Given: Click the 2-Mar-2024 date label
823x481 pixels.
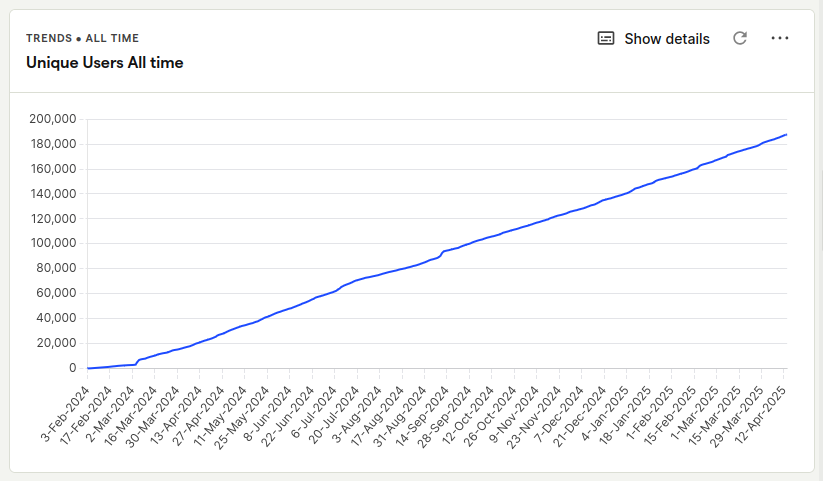Looking at the screenshot, I should point(109,414).
